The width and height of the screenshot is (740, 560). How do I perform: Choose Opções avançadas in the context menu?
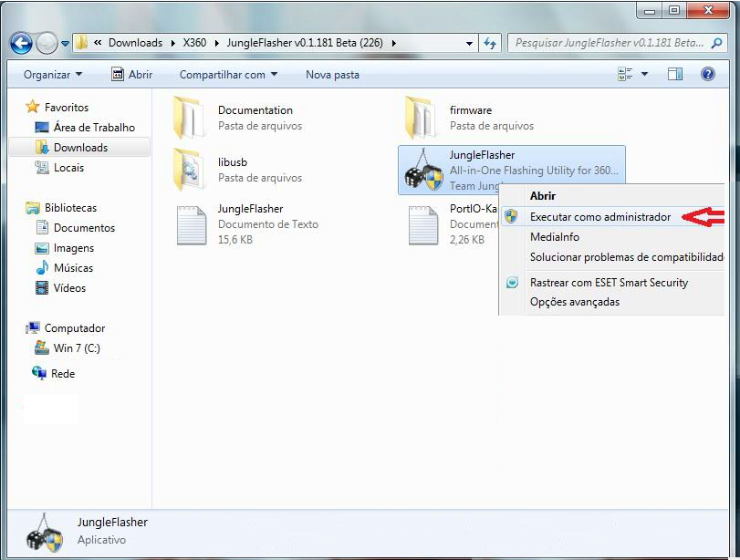tap(612, 302)
